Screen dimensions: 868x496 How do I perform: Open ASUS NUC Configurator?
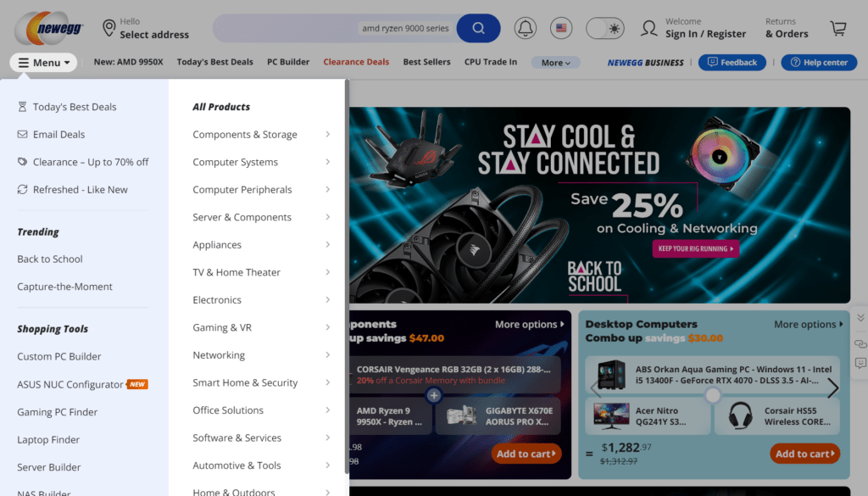[70, 384]
